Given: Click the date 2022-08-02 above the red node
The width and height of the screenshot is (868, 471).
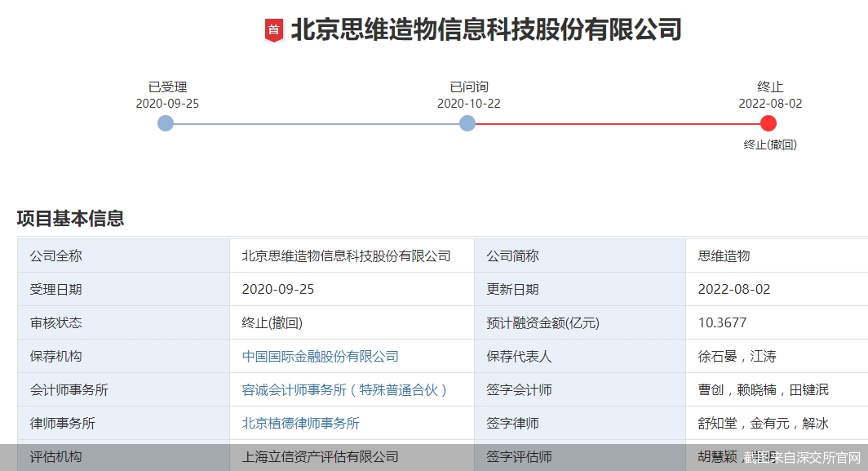Looking at the screenshot, I should click(x=770, y=104).
